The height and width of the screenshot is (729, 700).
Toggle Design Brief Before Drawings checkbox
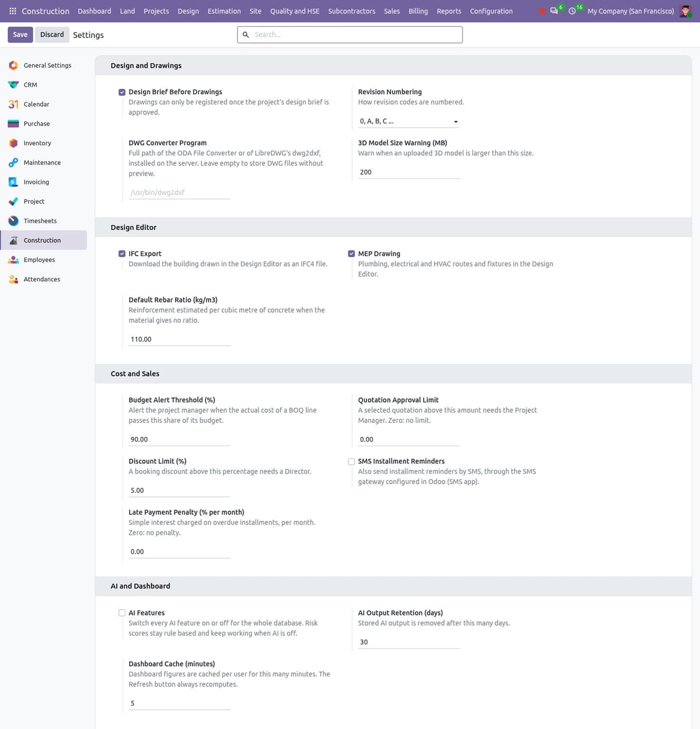tap(122, 92)
